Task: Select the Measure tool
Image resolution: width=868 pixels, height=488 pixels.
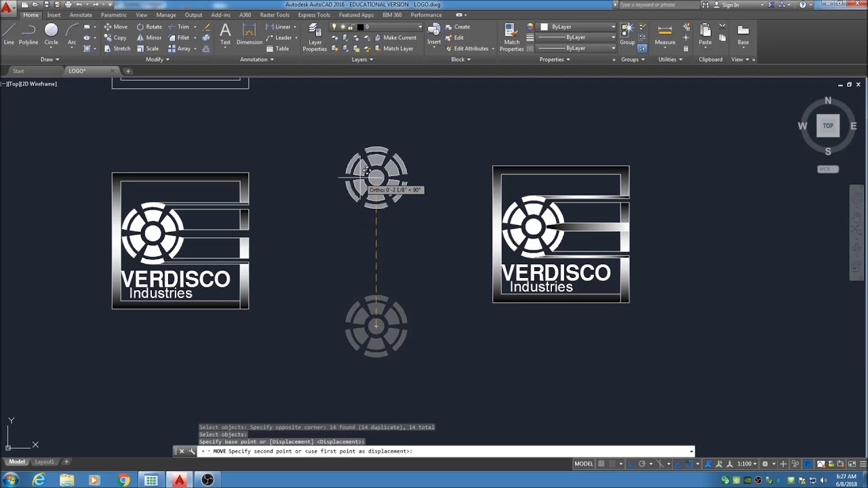Action: click(665, 34)
